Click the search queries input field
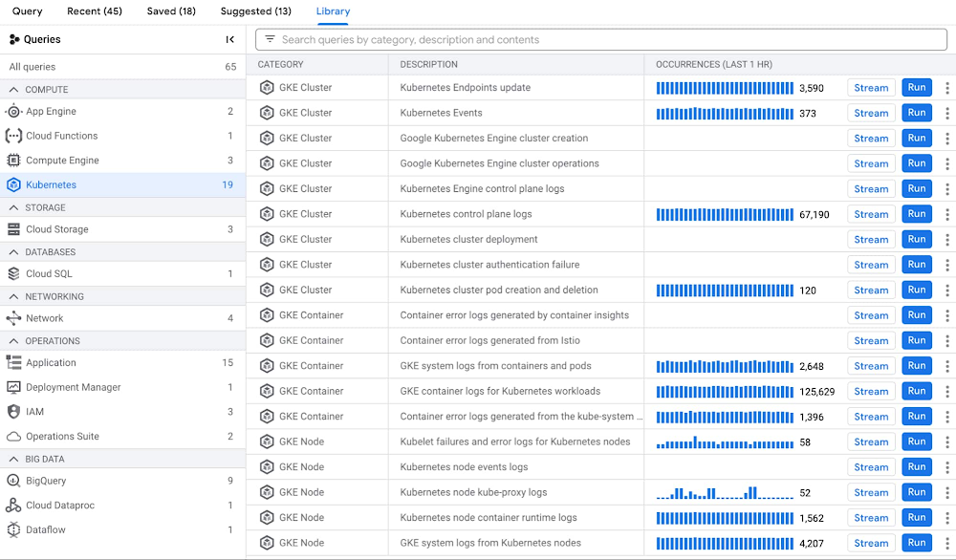Viewport: 956px width, 560px height. coord(600,39)
